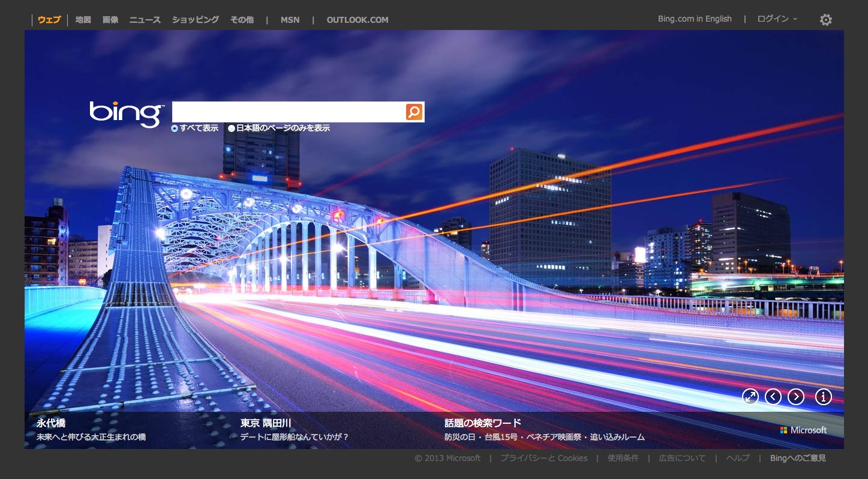868x479 pixels.
Task: Open the image info icon
Action: (824, 397)
